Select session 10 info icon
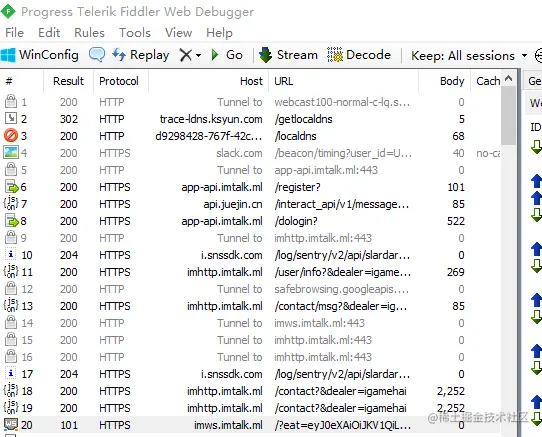Image resolution: width=542 pixels, height=437 pixels. click(11, 254)
